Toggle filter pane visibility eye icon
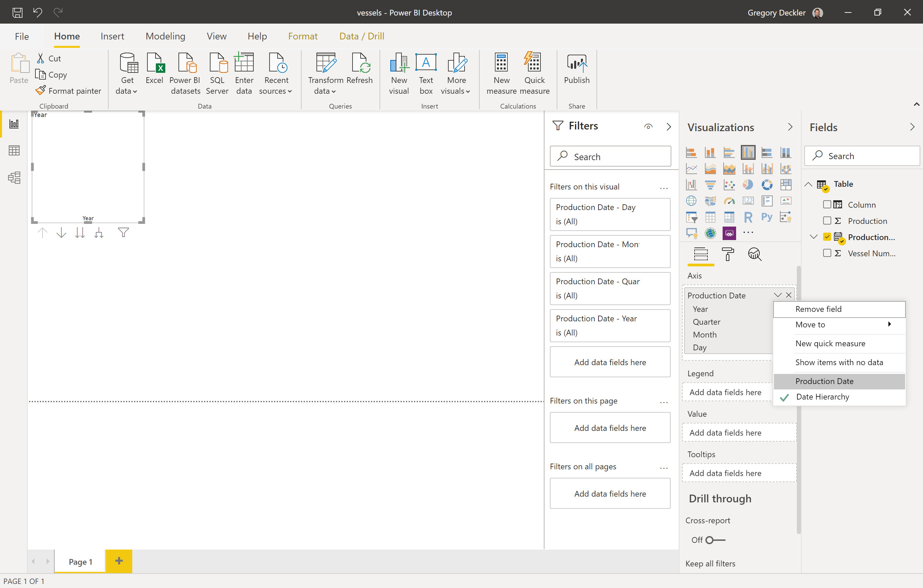Screen dimensions: 923x588 pyautogui.click(x=648, y=126)
